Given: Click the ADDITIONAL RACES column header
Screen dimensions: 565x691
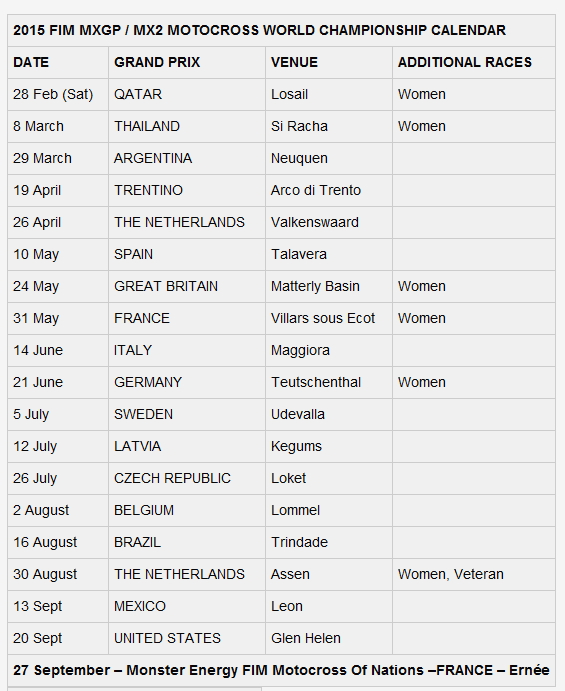Looking at the screenshot, I should pyautogui.click(x=474, y=62).
